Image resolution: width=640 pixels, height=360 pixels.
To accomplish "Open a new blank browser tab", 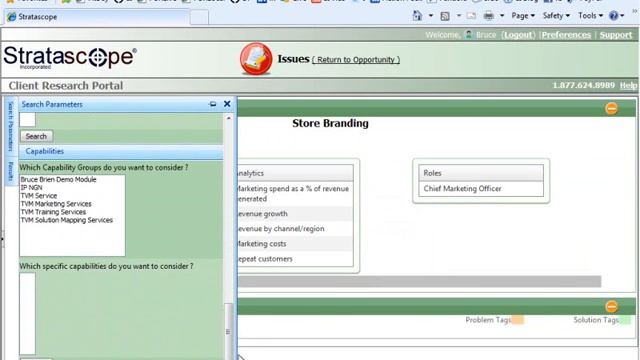I will point(199,18).
